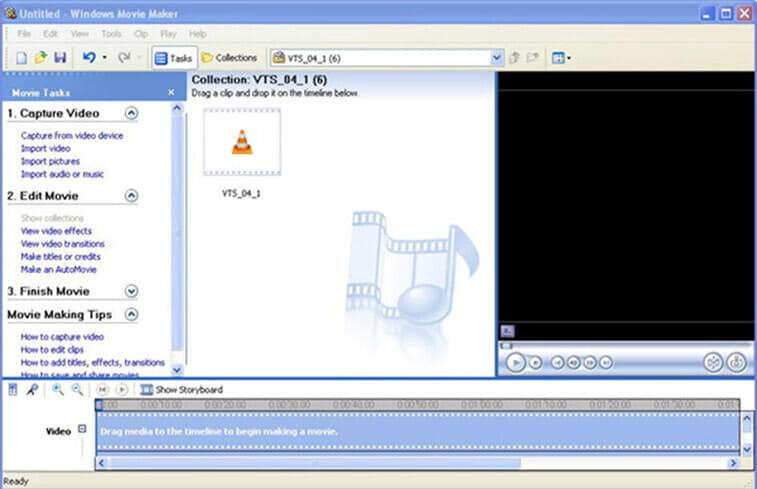This screenshot has width=757, height=489.
Task: Click View video effects
Action: [56, 231]
